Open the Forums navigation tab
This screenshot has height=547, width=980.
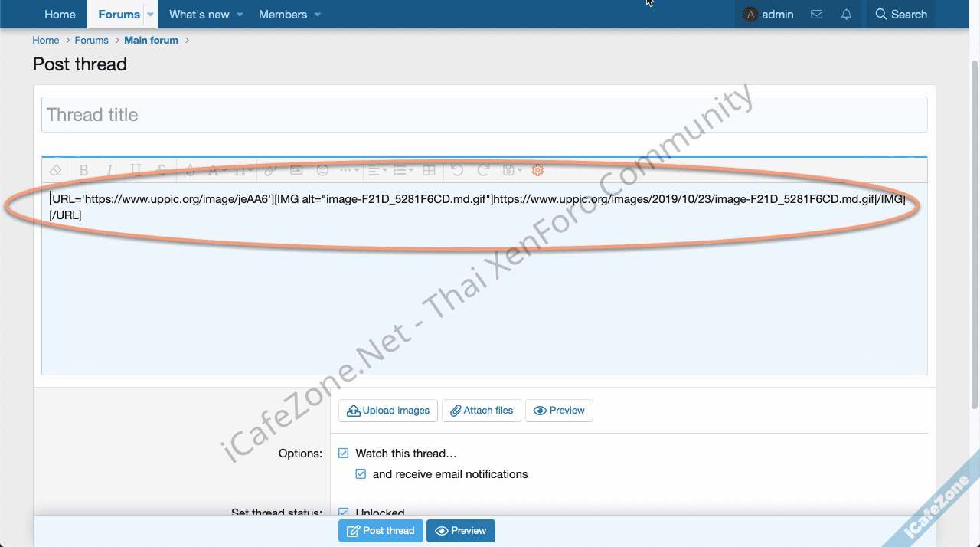(x=119, y=15)
